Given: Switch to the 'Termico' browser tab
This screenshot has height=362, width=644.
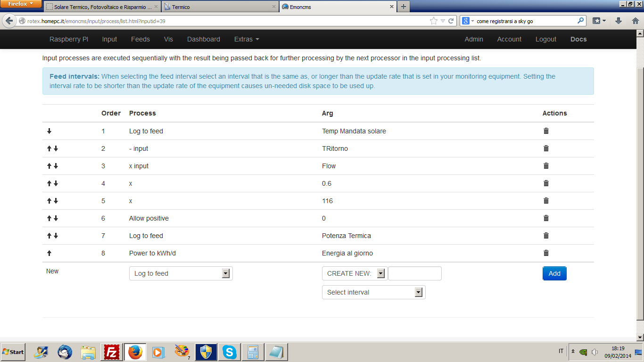Looking at the screenshot, I should pos(220,7).
